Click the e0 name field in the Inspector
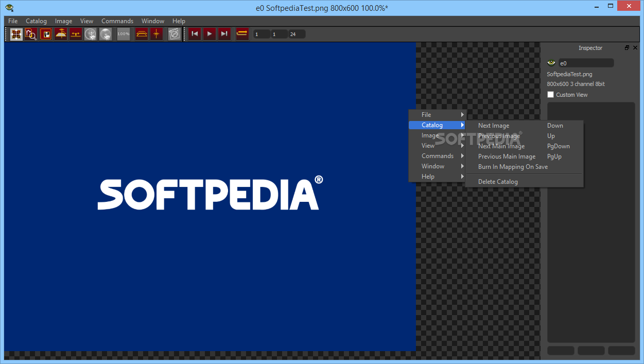 pos(586,63)
